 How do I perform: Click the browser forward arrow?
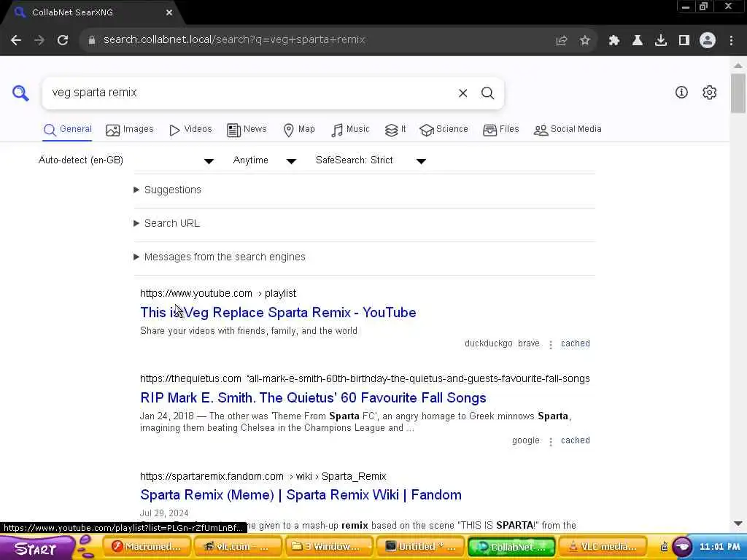coord(39,40)
